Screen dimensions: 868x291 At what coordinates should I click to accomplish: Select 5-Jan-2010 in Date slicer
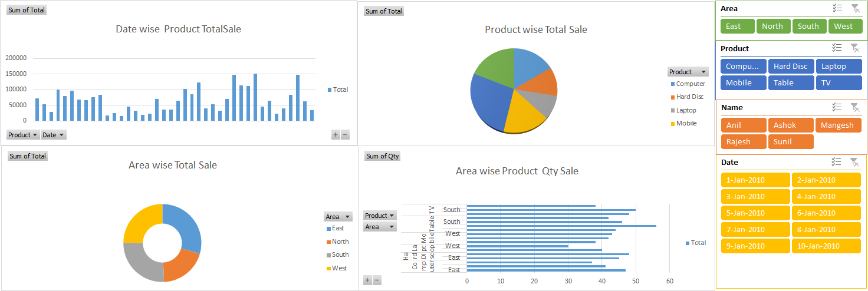pos(755,213)
